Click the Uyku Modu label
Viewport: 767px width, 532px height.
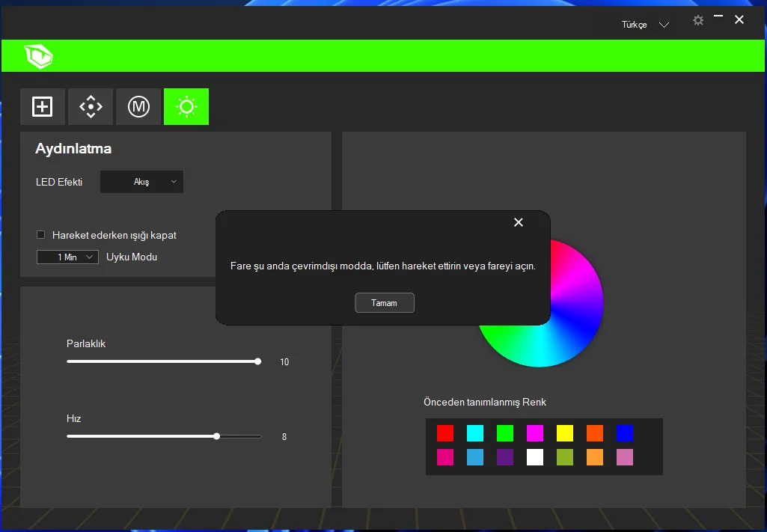(132, 257)
